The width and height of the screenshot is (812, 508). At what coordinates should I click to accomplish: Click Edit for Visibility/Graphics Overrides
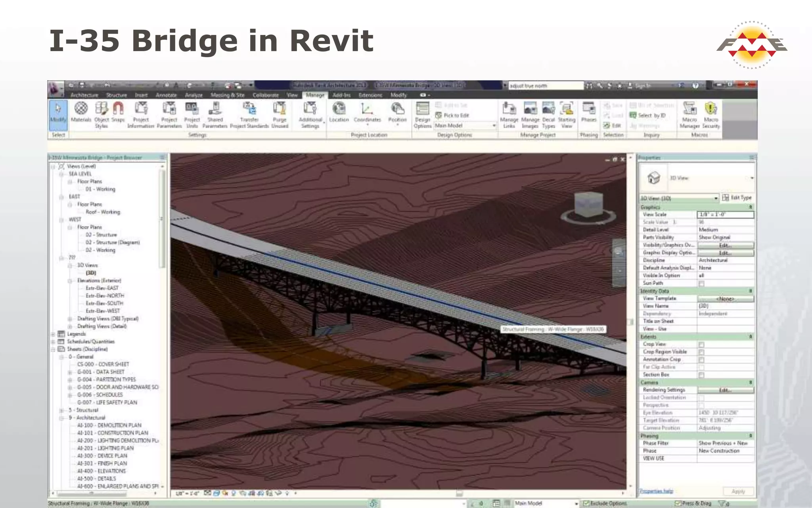(x=726, y=245)
